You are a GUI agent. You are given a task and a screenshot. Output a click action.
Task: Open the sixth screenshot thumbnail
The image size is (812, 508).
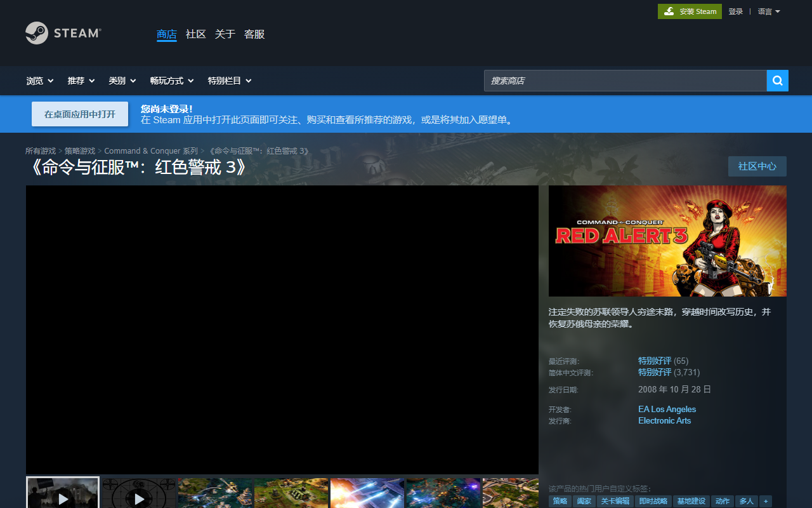tap(443, 493)
